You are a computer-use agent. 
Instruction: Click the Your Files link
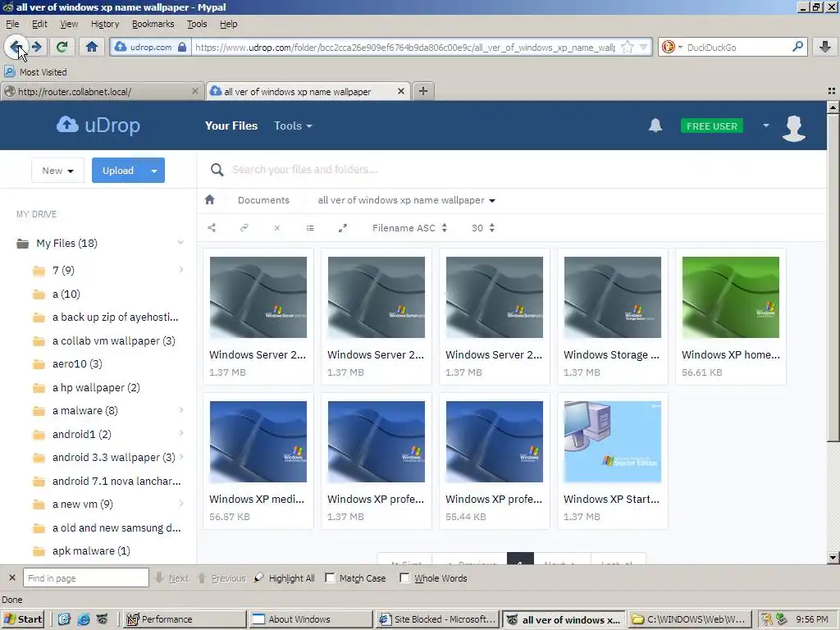231,126
